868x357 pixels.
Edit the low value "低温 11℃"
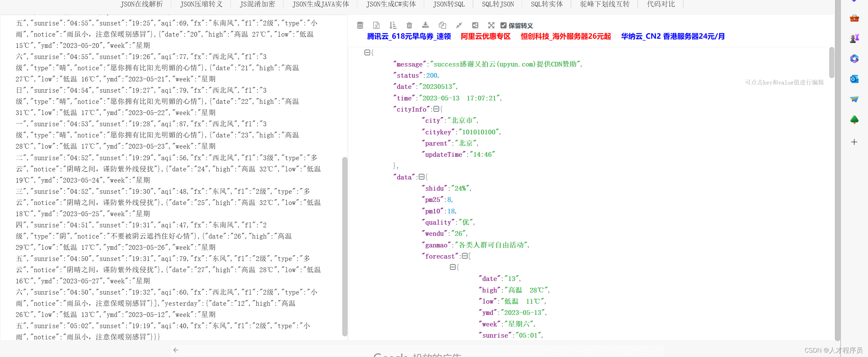point(522,301)
